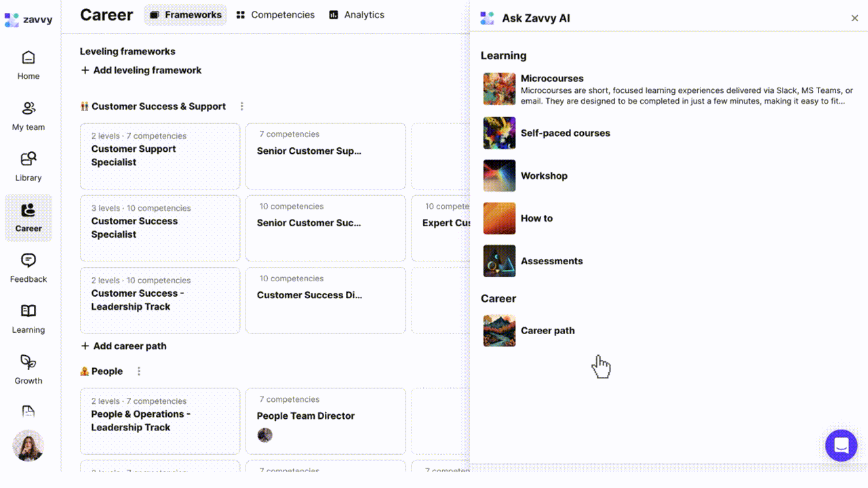Open the People Team Director card
The image size is (868, 488).
325,421
